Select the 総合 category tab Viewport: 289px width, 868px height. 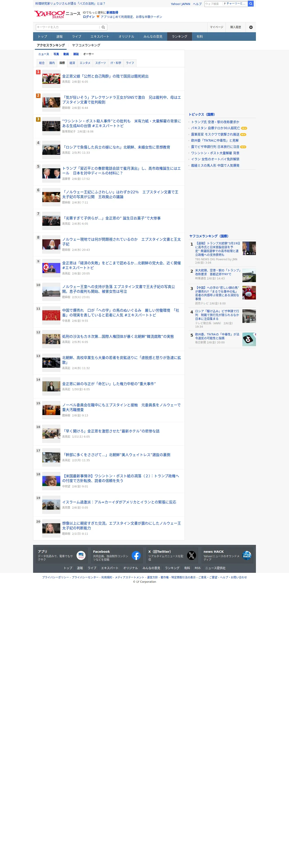pos(42,63)
